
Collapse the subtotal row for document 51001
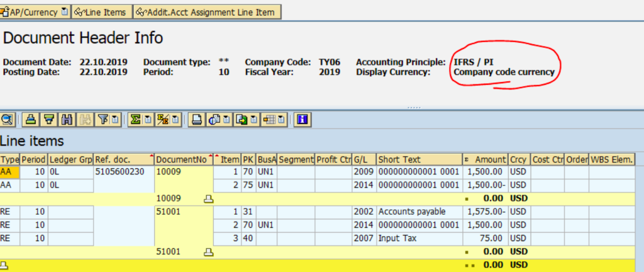(x=208, y=251)
